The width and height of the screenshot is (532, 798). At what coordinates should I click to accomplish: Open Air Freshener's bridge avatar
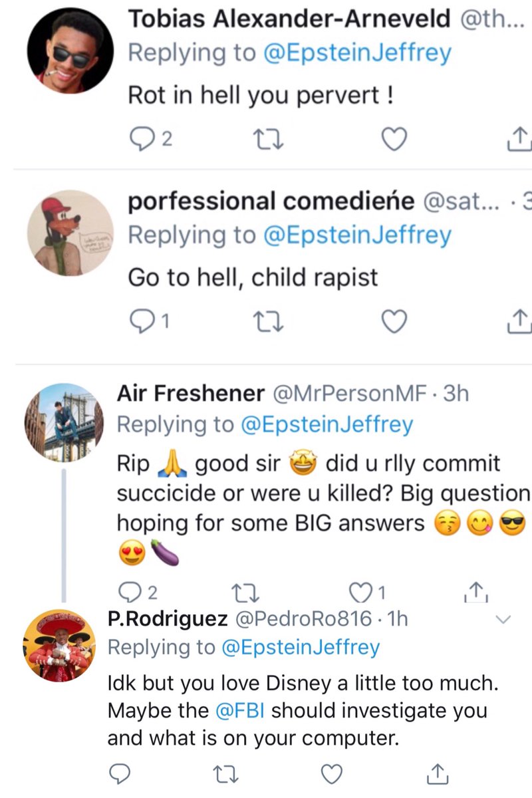pos(63,422)
